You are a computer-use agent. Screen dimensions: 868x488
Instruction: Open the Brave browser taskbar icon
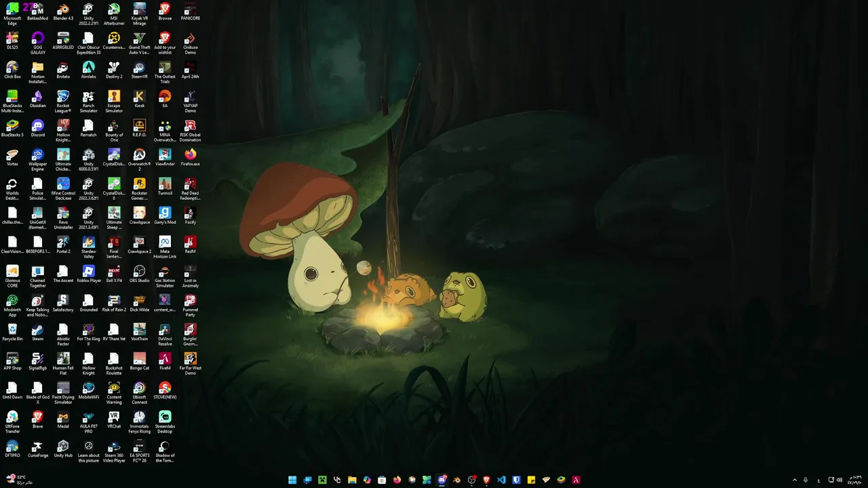point(486,480)
